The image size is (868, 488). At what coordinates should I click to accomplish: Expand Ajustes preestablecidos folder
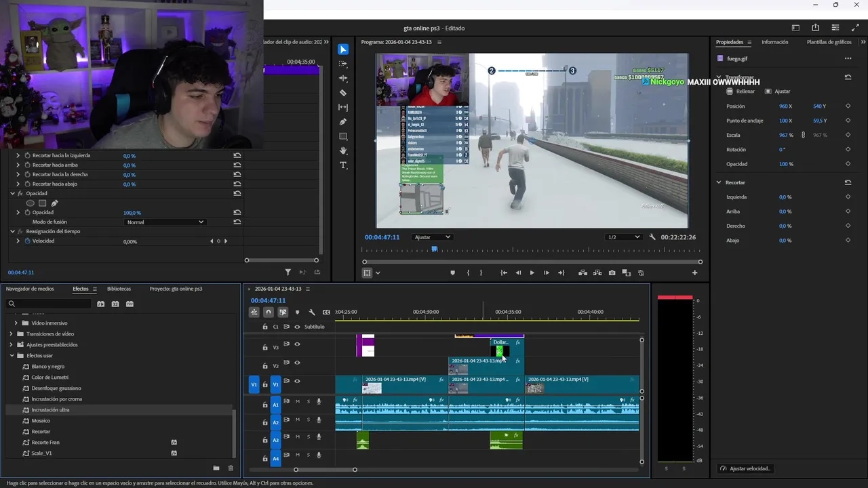pos(12,345)
